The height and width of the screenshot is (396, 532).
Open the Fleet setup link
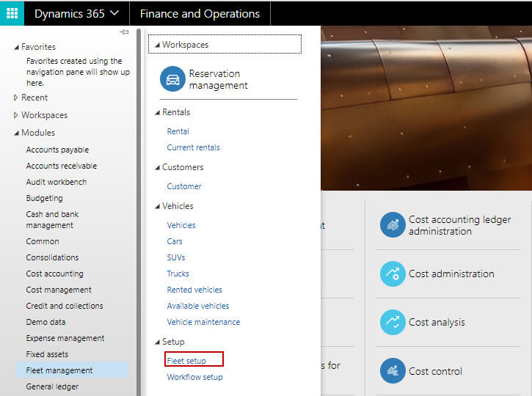tap(186, 361)
